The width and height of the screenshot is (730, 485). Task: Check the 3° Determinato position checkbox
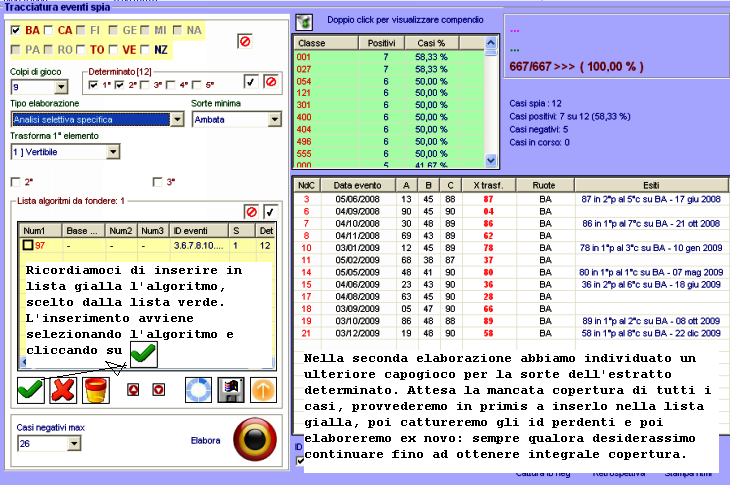[x=145, y=85]
